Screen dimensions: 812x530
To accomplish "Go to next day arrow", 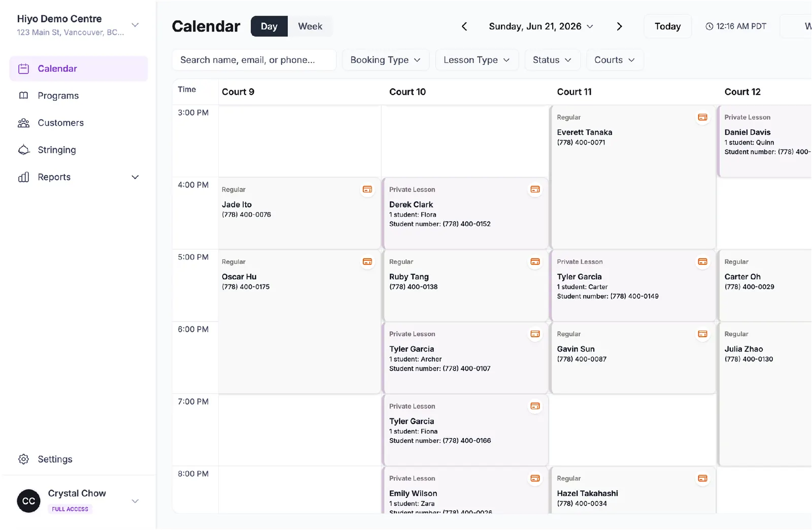I will pyautogui.click(x=619, y=26).
